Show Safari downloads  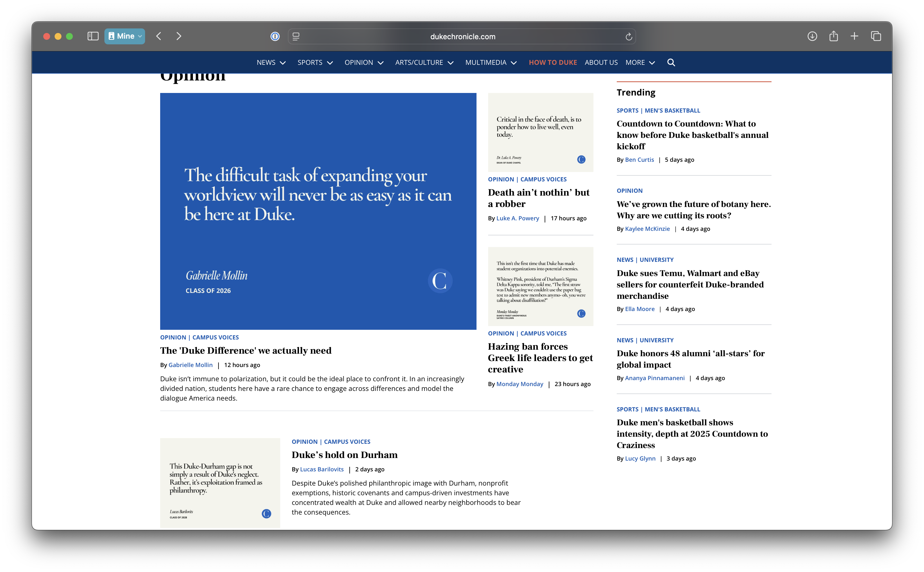click(x=812, y=36)
